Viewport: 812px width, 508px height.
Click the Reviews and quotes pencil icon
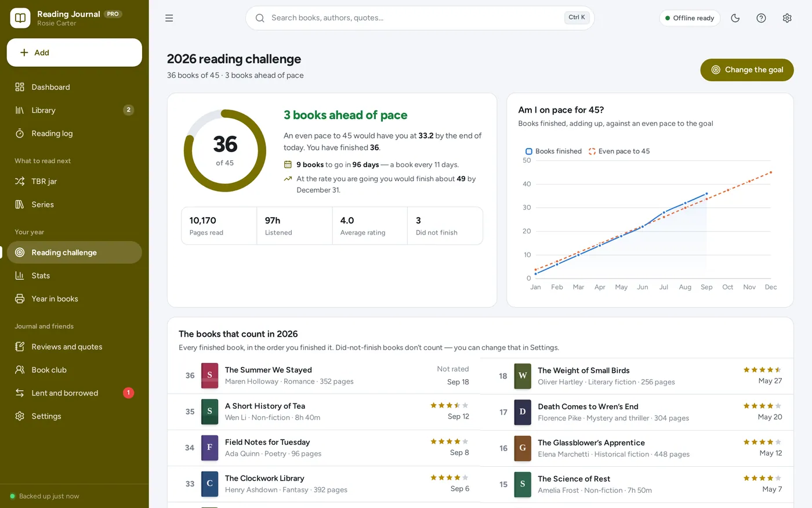(20, 347)
